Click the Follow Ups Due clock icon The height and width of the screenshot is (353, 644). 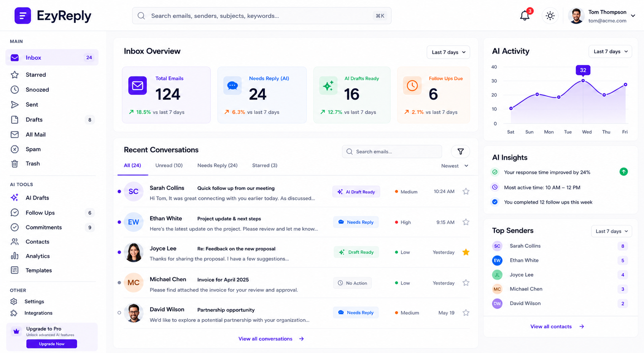click(412, 86)
